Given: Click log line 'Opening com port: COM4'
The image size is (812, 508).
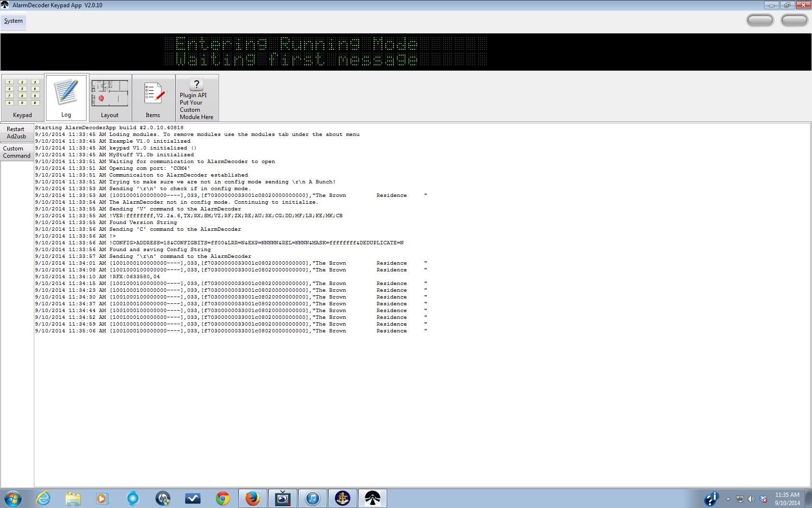Looking at the screenshot, I should 113,168.
